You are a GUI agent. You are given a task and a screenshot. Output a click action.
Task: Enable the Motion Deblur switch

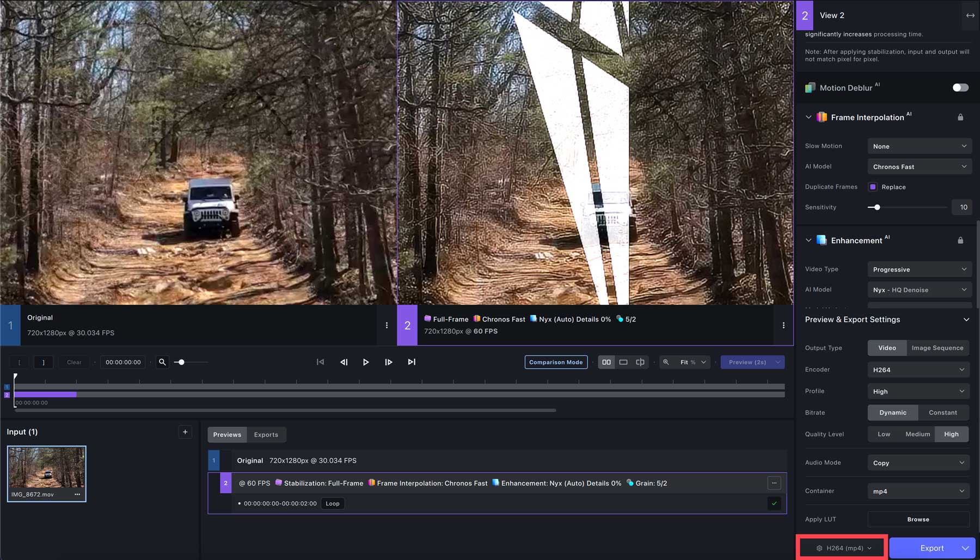[x=960, y=87]
